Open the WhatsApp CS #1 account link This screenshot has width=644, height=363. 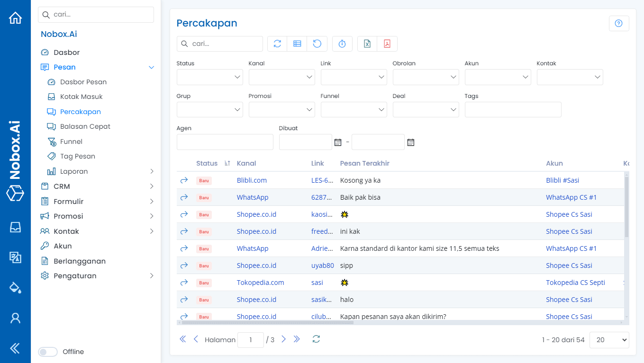pos(571,197)
